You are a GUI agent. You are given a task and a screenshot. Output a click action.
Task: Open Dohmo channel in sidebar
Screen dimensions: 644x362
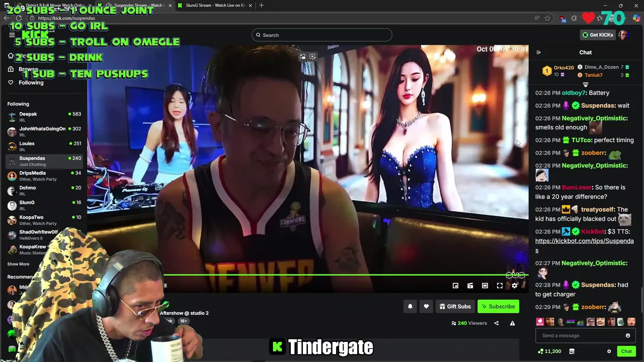click(44, 190)
